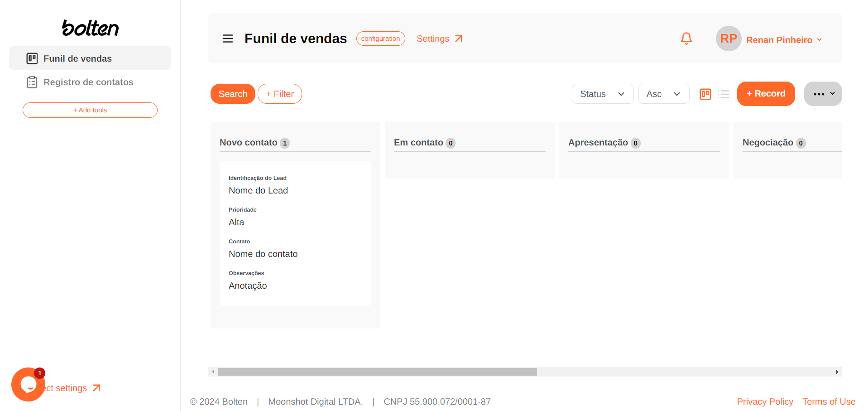Click the notification bell icon
868x411 pixels.
pos(686,39)
